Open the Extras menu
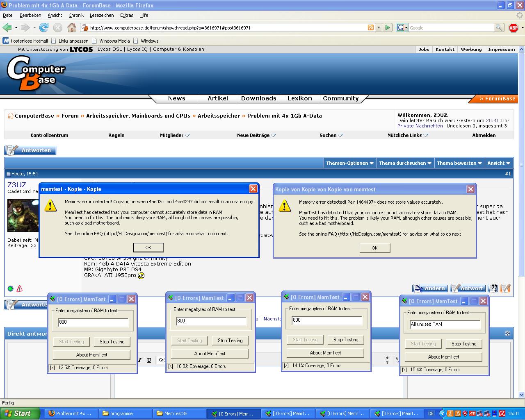The height and width of the screenshot is (420, 525). pos(126,15)
